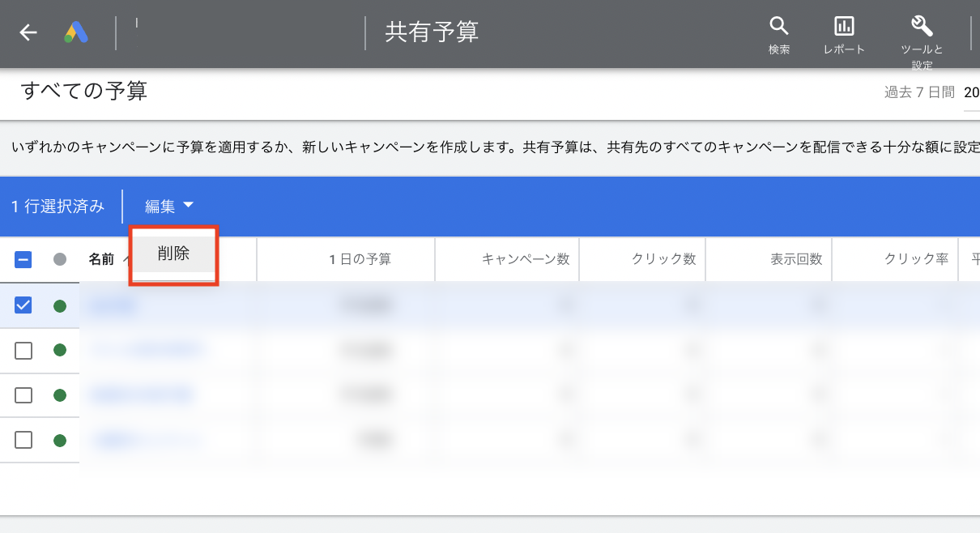Check the second budget row checkbox
The width and height of the screenshot is (980, 533).
[x=23, y=350]
